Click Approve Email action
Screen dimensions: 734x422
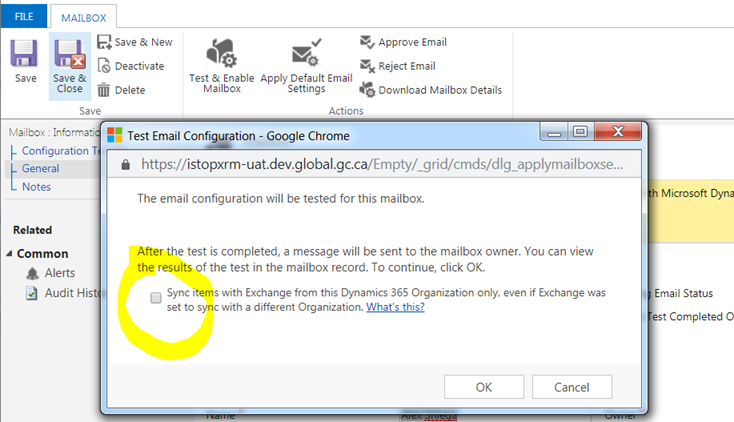[403, 42]
